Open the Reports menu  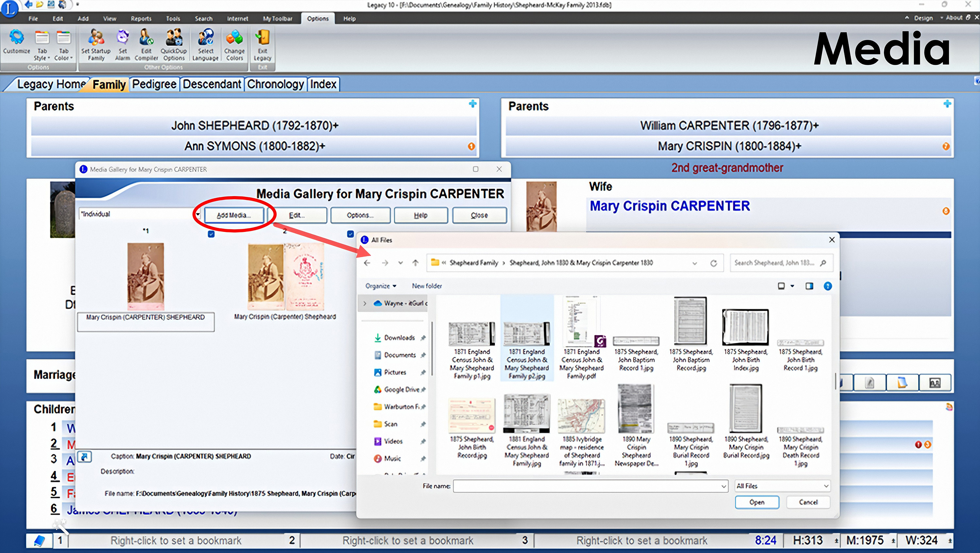(141, 18)
